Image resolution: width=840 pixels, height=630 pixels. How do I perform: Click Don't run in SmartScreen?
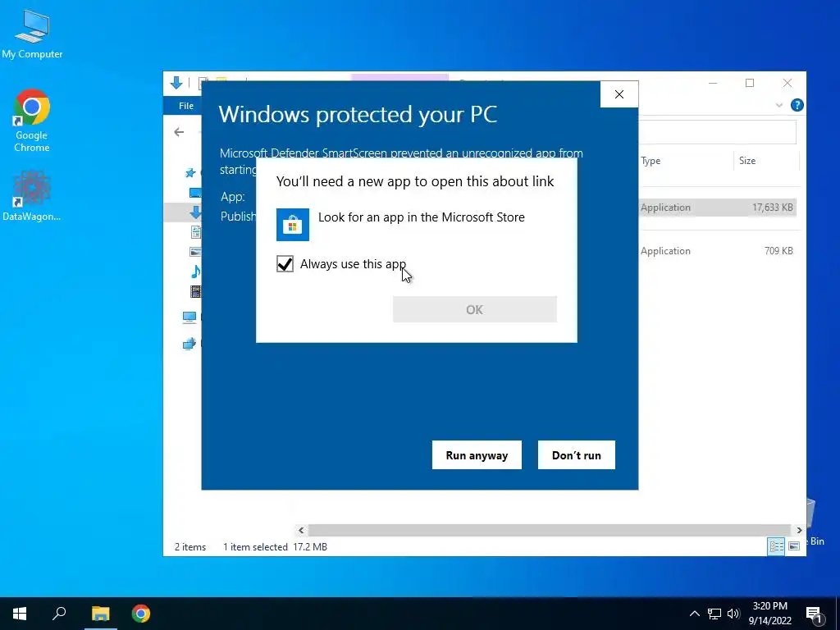click(577, 454)
